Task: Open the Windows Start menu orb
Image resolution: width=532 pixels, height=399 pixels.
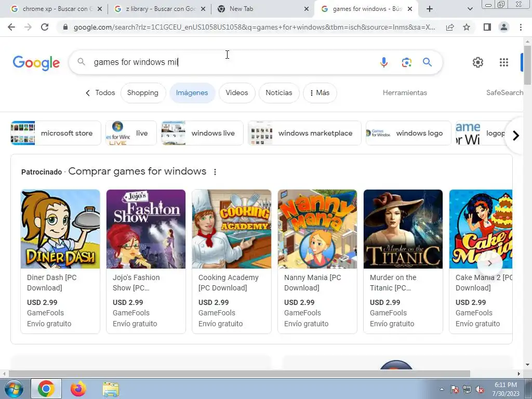Action: tap(14, 389)
